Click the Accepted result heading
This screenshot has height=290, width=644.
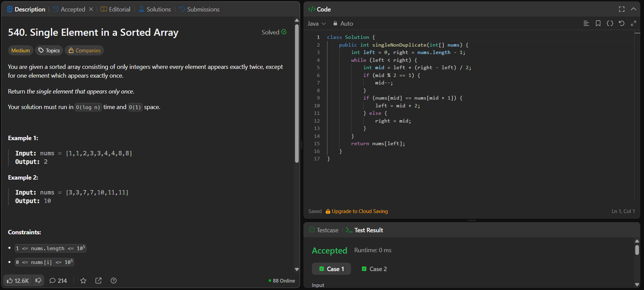(x=330, y=250)
